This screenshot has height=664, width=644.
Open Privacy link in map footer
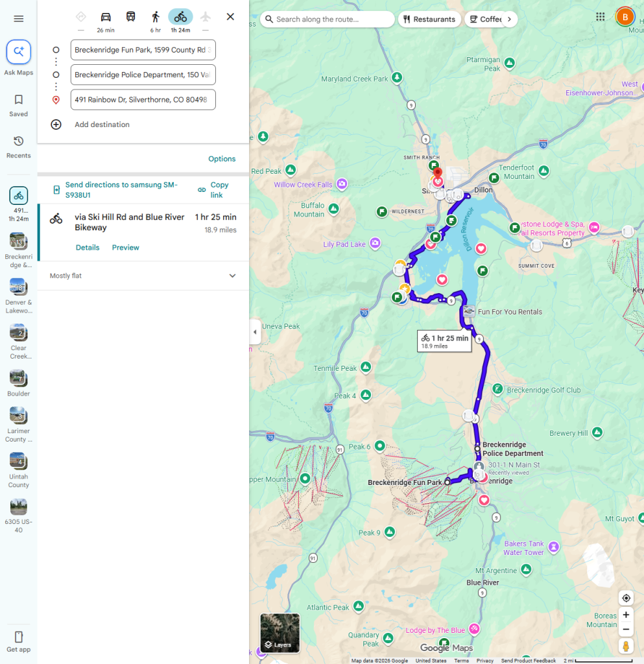pyautogui.click(x=485, y=661)
